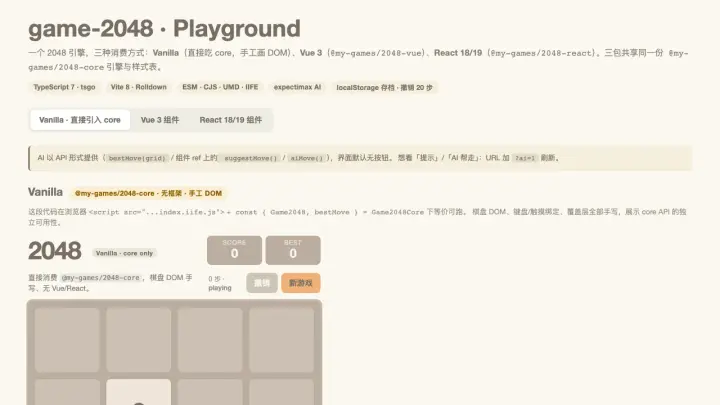Viewport: 720px width, 405px height.
Task: Start a new game with 新游戏 button
Action: (301, 283)
